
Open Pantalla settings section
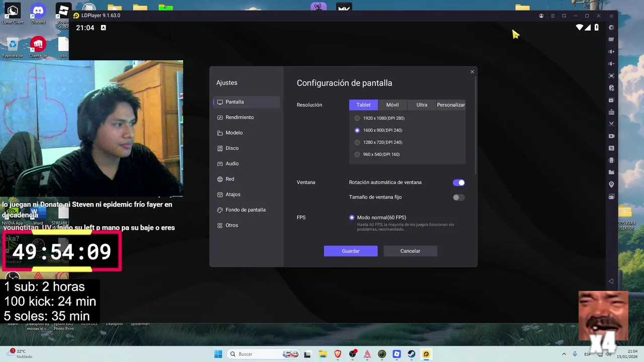pyautogui.click(x=247, y=102)
